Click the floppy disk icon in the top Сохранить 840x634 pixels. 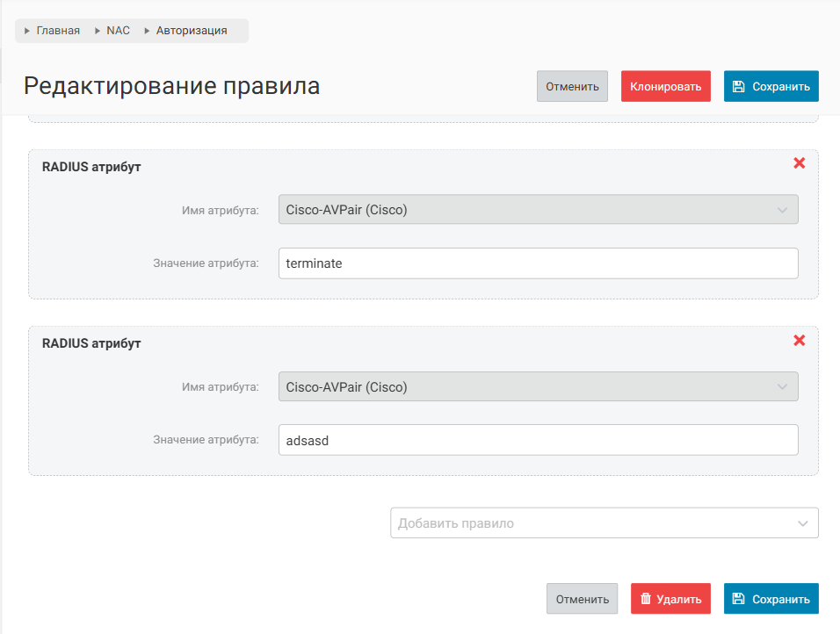click(739, 87)
